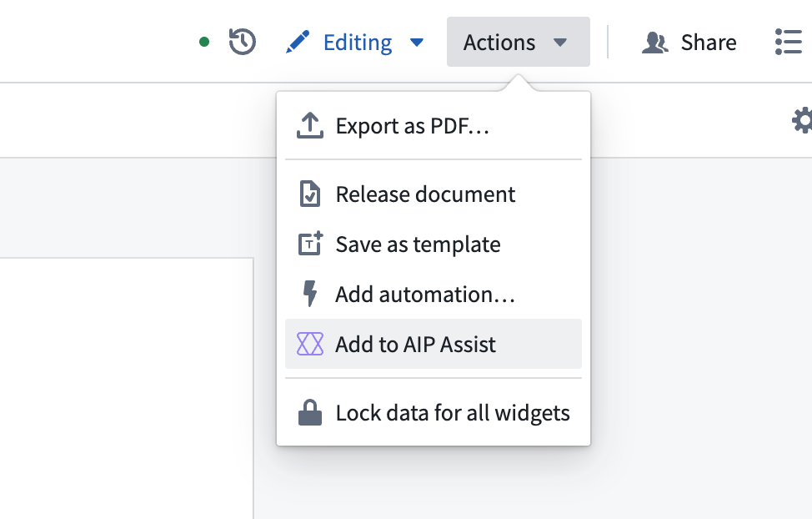812x519 pixels.
Task: Open the settings gear icon at right edge
Action: (802, 120)
